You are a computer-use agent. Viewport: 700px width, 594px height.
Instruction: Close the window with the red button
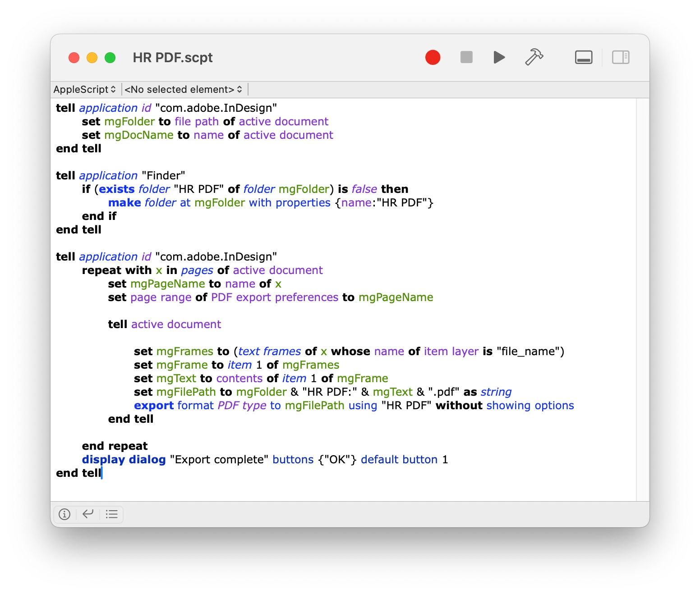pos(74,58)
